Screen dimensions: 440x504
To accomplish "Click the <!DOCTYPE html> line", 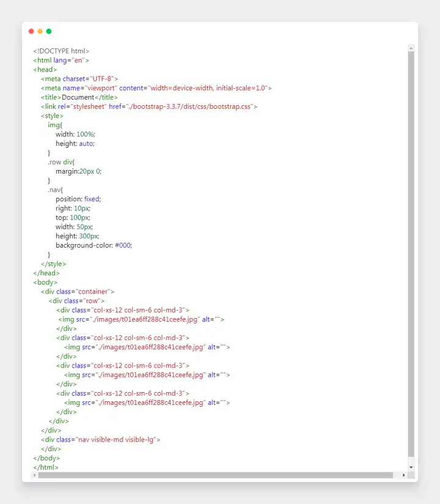I will pyautogui.click(x=61, y=51).
